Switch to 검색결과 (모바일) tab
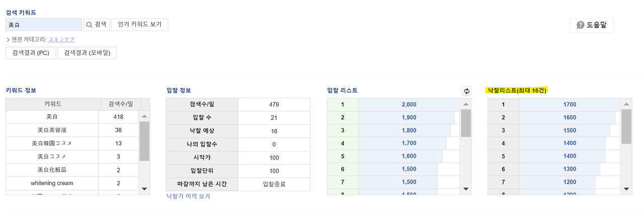Image resolution: width=644 pixels, height=213 pixels. tap(87, 53)
